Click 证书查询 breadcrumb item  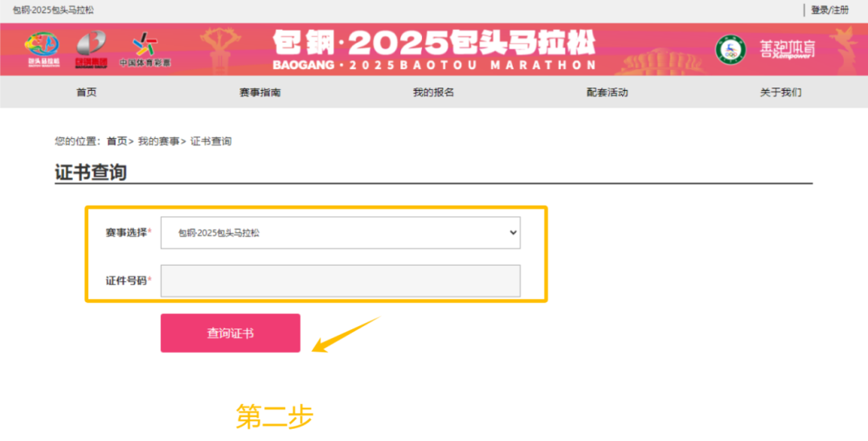tap(211, 141)
